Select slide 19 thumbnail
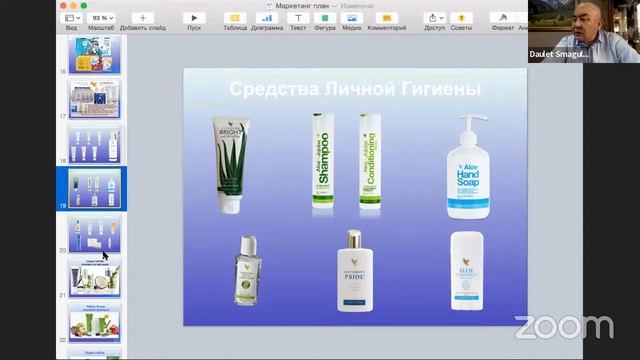Image resolution: width=640 pixels, height=360 pixels. click(x=95, y=189)
